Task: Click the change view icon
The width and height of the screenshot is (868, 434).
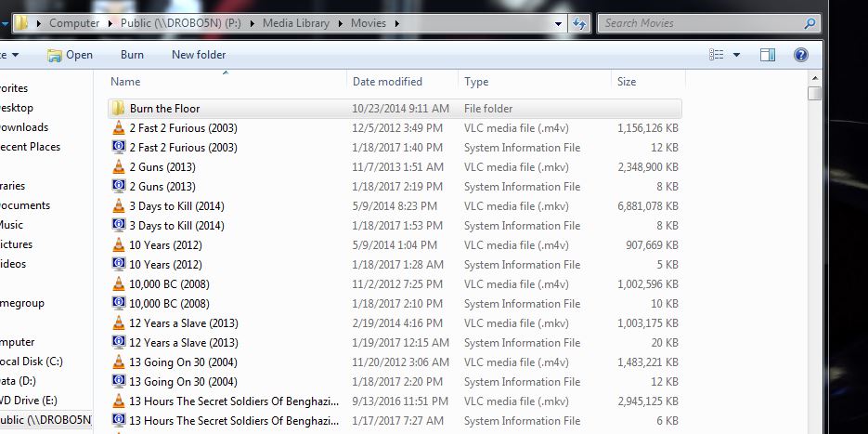Action: coord(717,54)
